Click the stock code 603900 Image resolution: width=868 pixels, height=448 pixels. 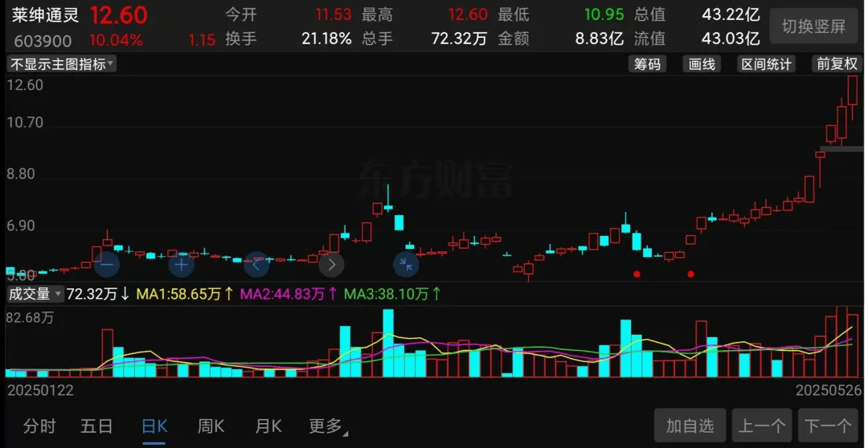tap(43, 41)
